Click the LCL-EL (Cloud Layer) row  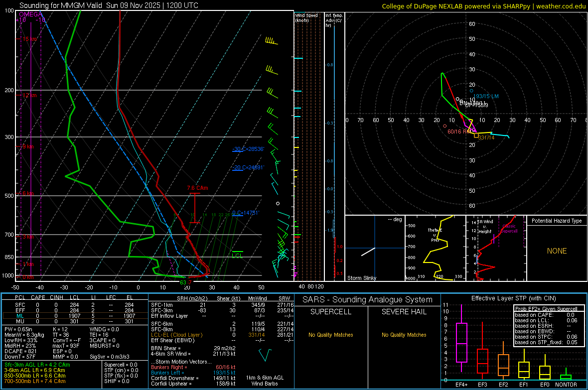tap(222, 335)
